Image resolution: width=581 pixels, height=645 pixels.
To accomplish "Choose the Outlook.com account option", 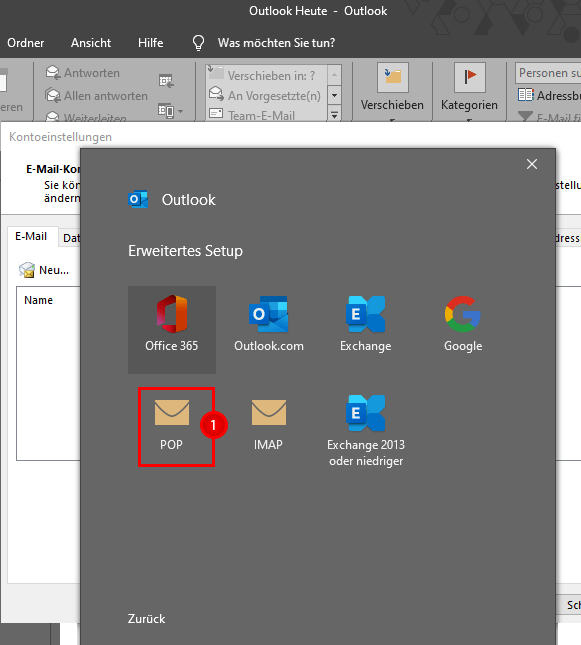I will click(x=269, y=324).
